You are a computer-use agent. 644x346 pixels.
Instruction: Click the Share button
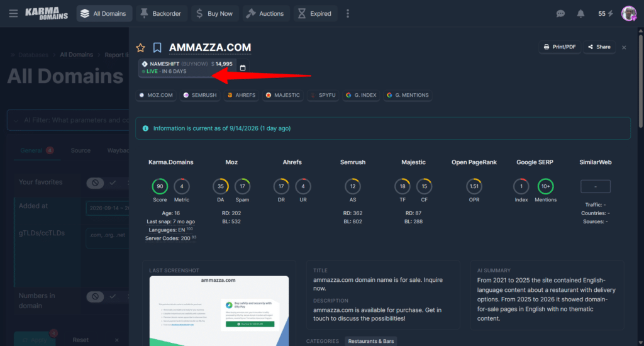point(599,47)
